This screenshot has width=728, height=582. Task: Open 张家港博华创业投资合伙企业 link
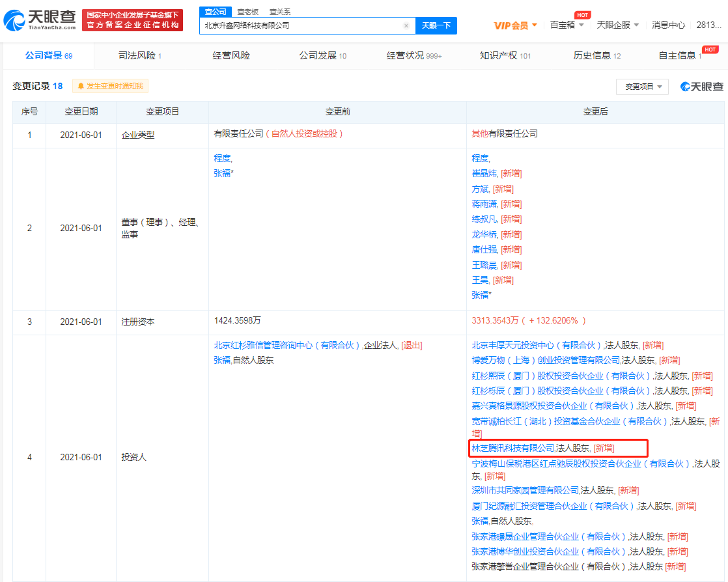click(x=549, y=551)
